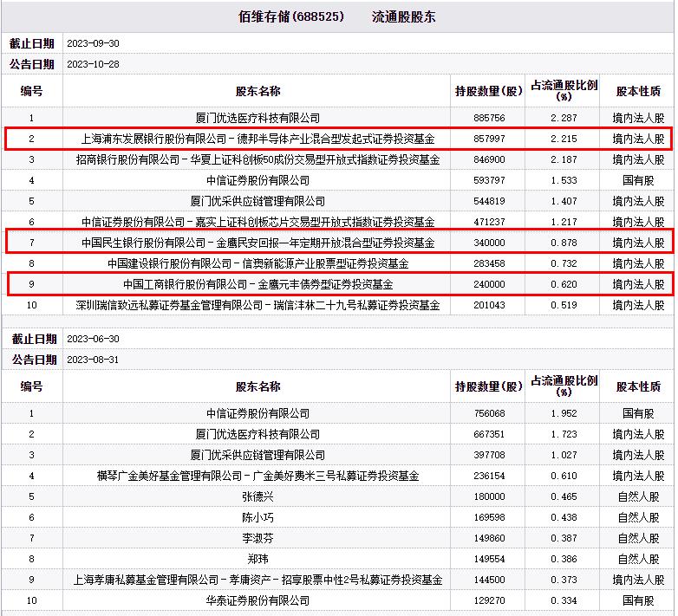
Task: Click the ratio value 1.533
Action: click(x=564, y=180)
